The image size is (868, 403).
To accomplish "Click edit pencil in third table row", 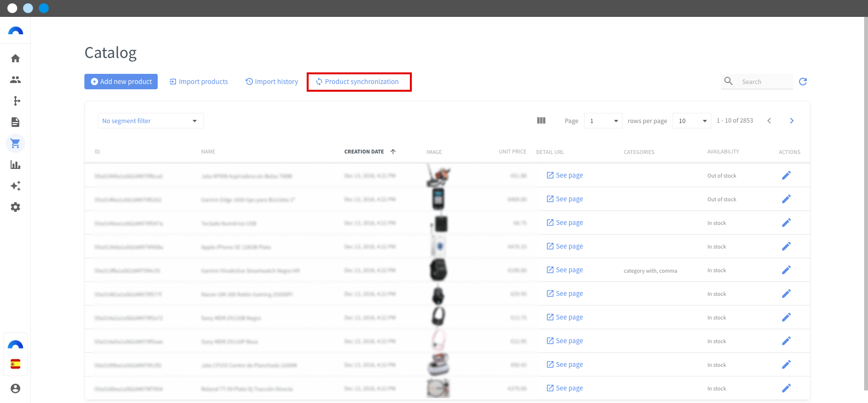I will (x=787, y=222).
